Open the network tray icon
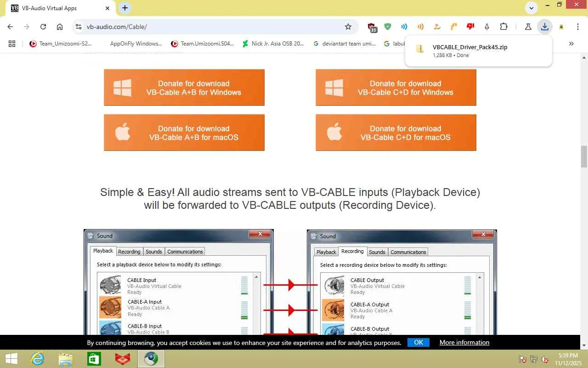588x368 pixels. (x=534, y=359)
